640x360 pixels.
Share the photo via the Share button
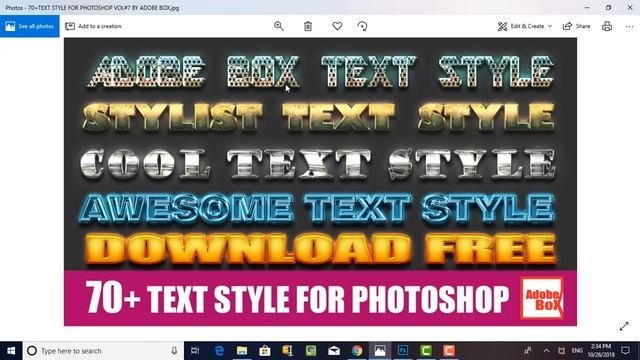(x=576, y=26)
